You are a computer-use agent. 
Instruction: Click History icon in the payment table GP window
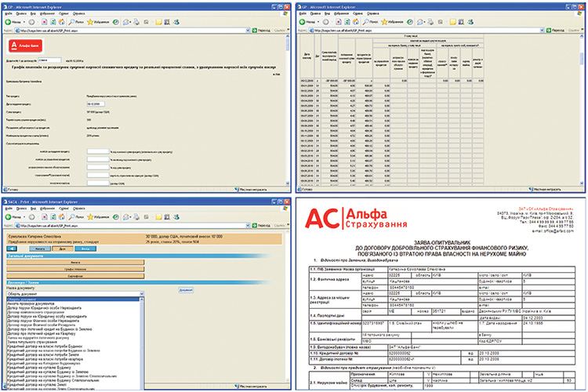tap(410, 22)
